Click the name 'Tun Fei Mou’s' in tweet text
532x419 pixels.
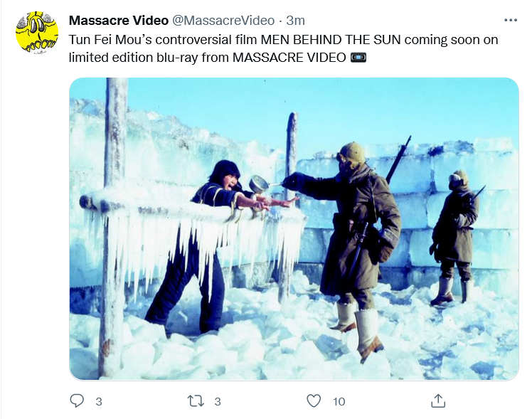tap(110, 40)
